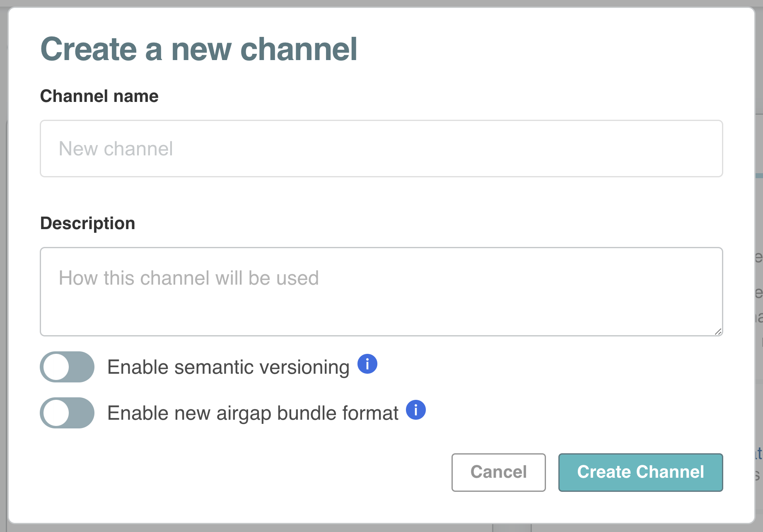
Task: Turn on the semantic versioning switch
Action: click(x=67, y=367)
